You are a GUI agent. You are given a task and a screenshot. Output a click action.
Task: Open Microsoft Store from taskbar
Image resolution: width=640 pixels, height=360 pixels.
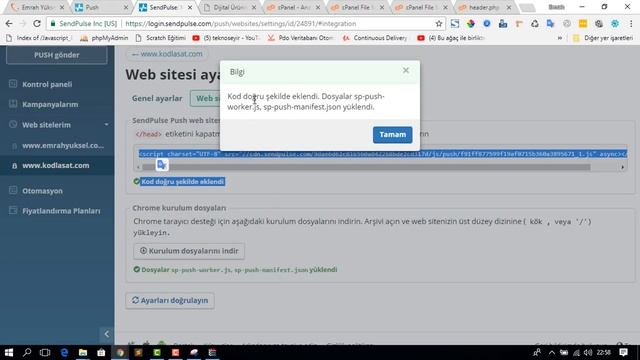tap(101, 352)
